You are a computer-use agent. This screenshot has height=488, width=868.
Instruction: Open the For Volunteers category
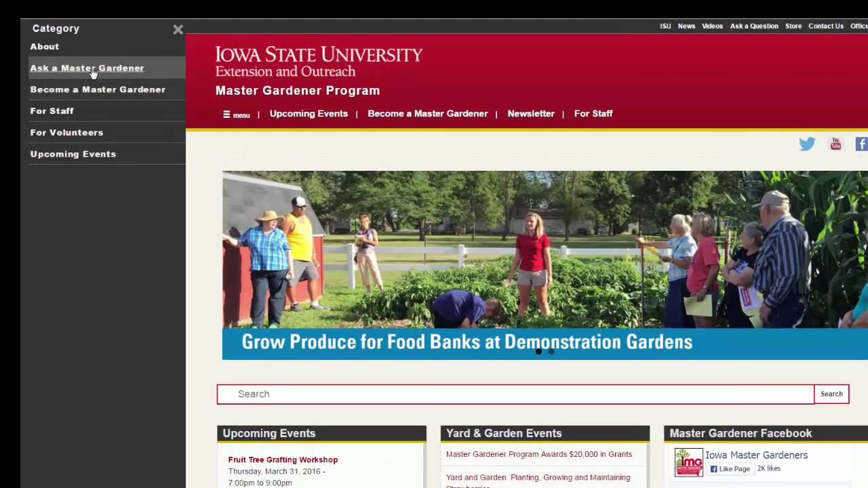click(66, 133)
